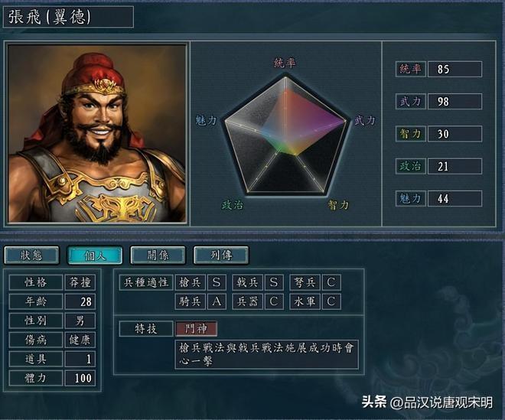This screenshot has width=505, height=420.
Task: Click the 弩兵 C aptitude rating
Action: (x=331, y=282)
